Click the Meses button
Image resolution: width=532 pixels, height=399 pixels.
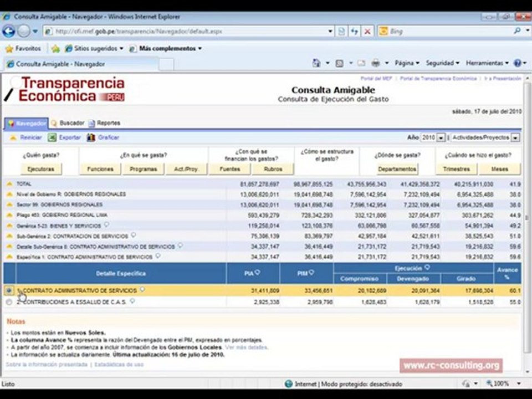pos(500,169)
